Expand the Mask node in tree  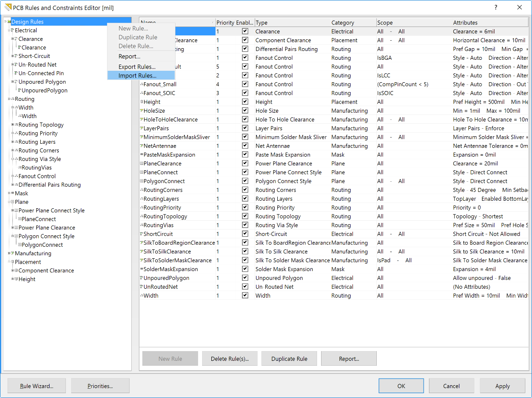pyautogui.click(x=9, y=193)
